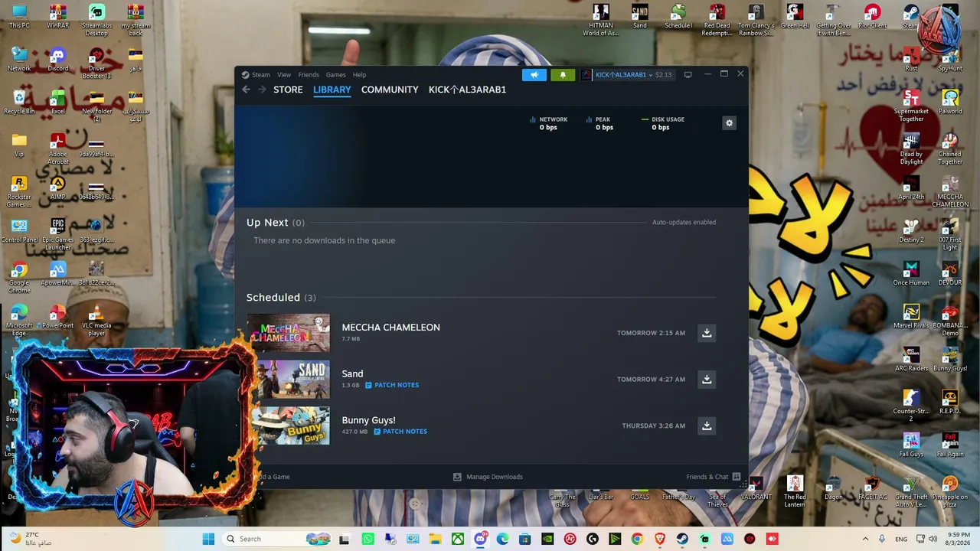Open the Steam menu in the title bar

pos(261,75)
